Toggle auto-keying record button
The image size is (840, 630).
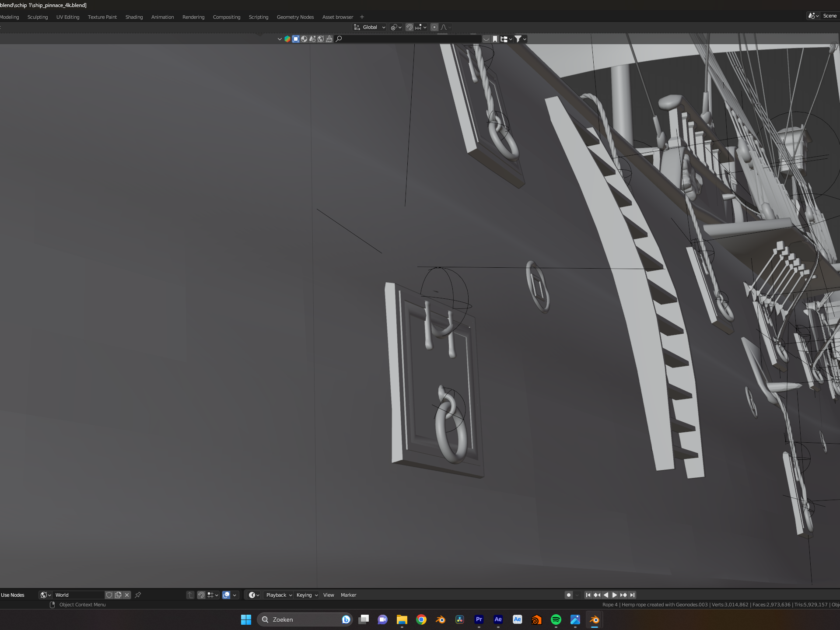click(568, 595)
